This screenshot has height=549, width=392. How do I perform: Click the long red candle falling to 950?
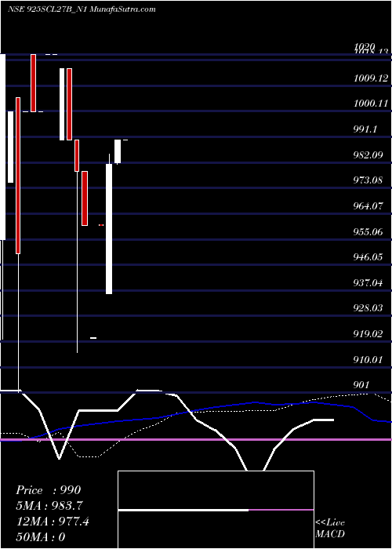coord(18,176)
